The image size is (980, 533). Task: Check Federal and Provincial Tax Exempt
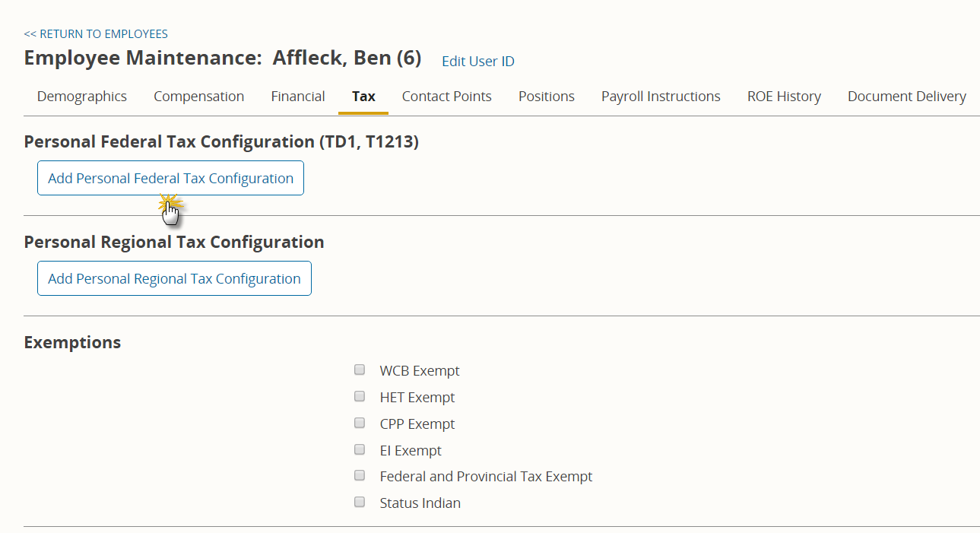click(x=360, y=476)
